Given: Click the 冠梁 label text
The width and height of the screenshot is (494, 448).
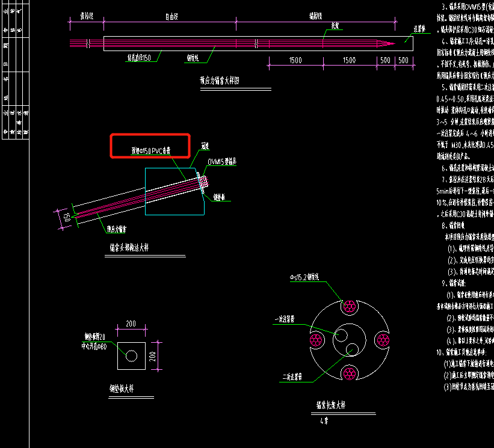Looking at the screenshot, I should (205, 147).
